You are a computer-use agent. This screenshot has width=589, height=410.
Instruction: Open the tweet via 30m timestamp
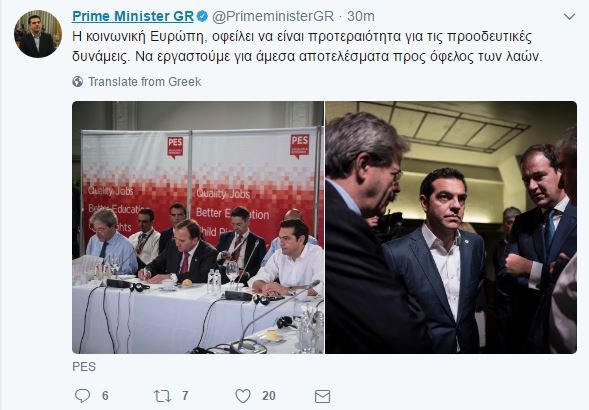pyautogui.click(x=361, y=16)
